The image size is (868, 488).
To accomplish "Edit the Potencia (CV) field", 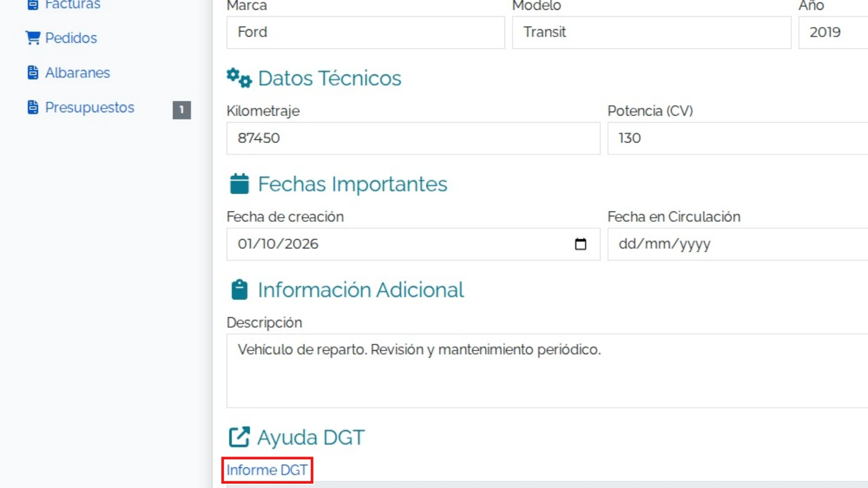I will [x=738, y=138].
